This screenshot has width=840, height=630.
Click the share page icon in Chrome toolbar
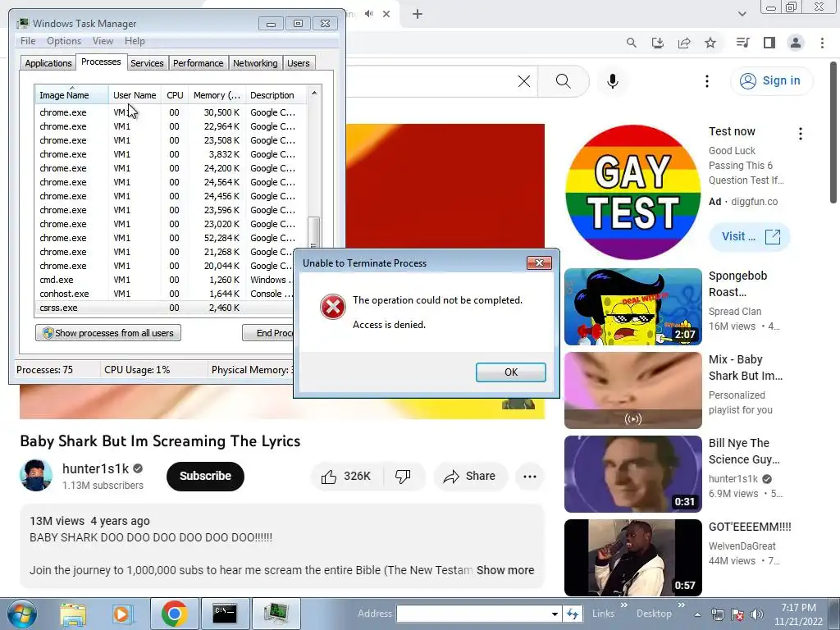pyautogui.click(x=684, y=43)
